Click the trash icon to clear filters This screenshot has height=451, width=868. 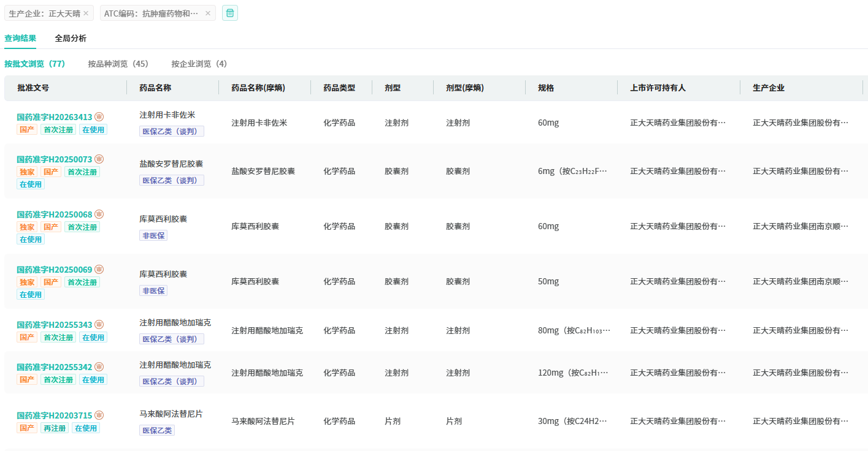click(x=229, y=13)
